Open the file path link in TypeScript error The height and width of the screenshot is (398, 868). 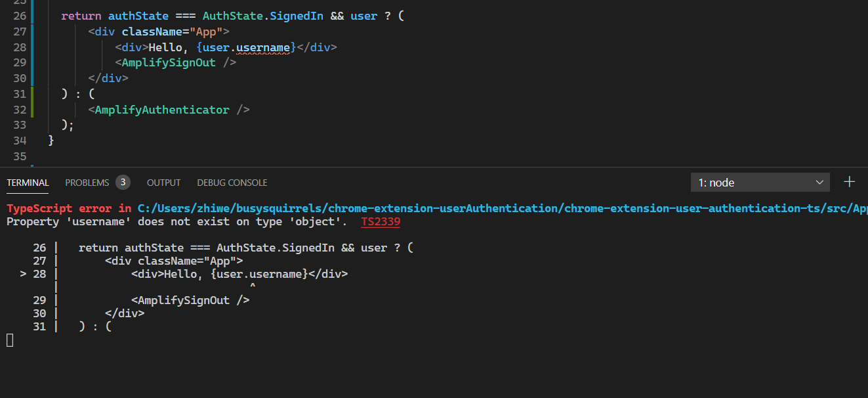(x=503, y=208)
